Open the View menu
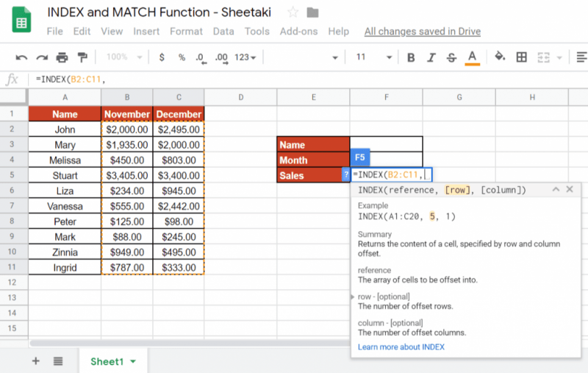 [112, 31]
